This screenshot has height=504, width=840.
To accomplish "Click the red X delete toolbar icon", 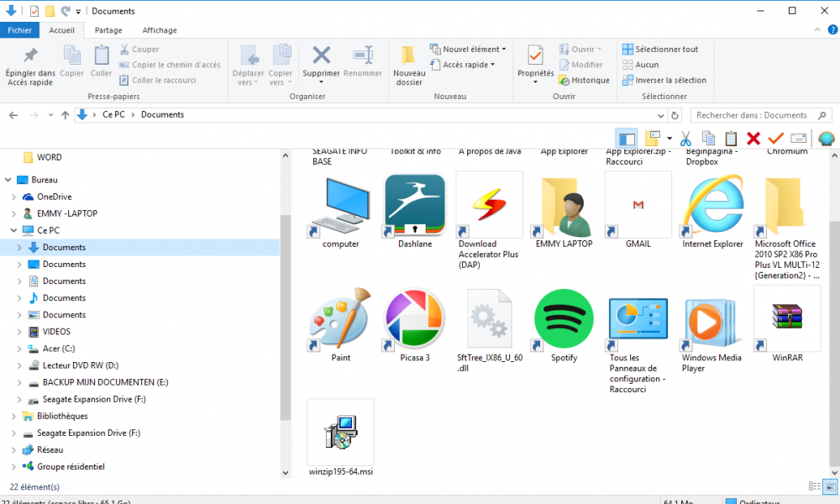I will [x=753, y=138].
